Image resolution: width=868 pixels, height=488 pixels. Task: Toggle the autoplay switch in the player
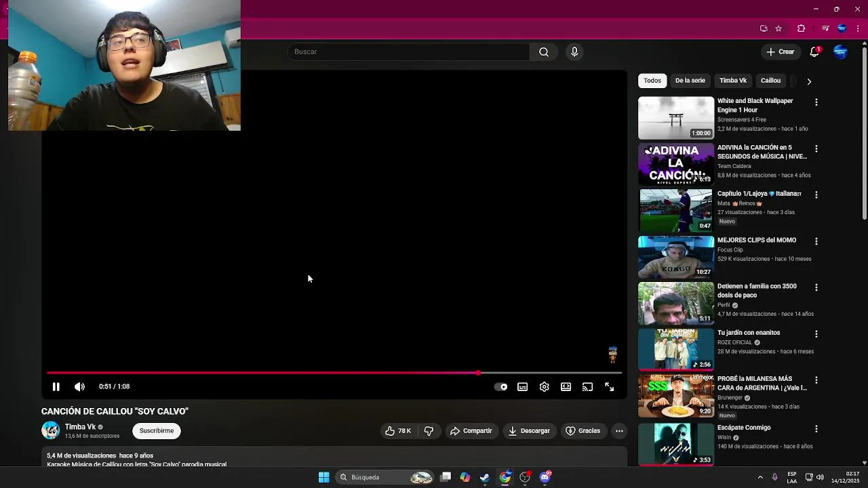500,386
